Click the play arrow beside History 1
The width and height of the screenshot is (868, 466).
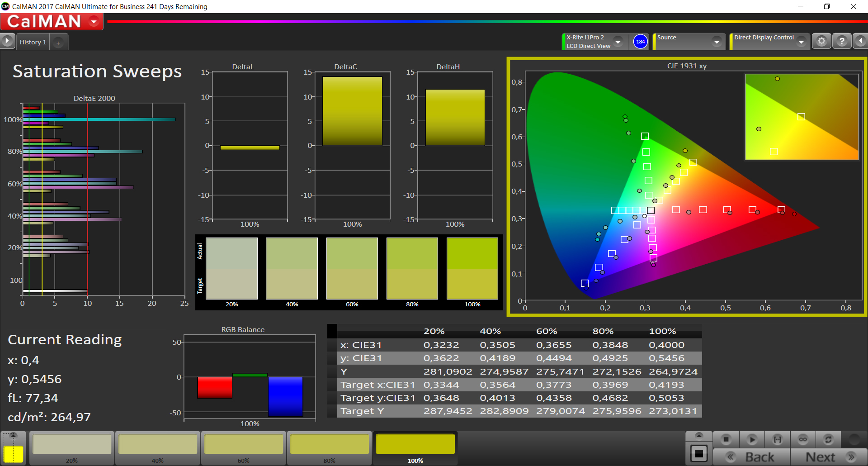(x=7, y=41)
